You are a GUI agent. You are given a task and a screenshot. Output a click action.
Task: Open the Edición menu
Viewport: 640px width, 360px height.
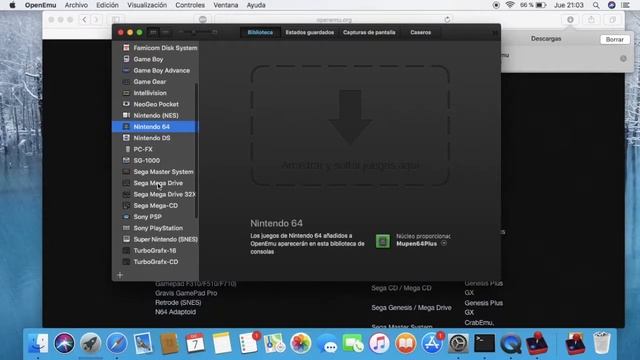[x=107, y=5]
